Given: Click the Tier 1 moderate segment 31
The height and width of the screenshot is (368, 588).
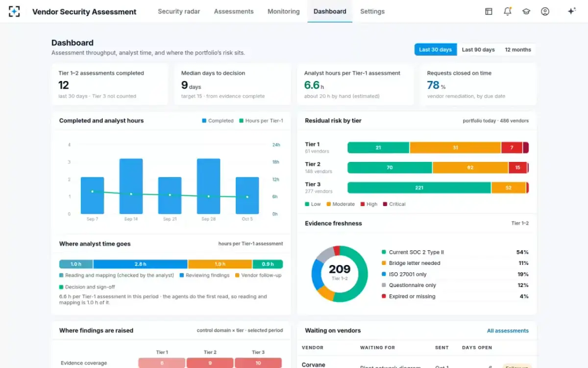Looking at the screenshot, I should coord(455,148).
